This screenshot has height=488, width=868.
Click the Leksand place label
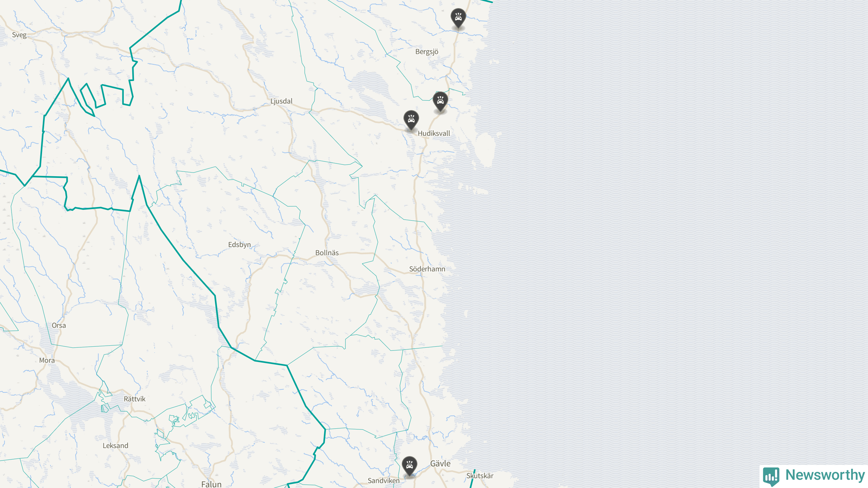click(x=115, y=446)
